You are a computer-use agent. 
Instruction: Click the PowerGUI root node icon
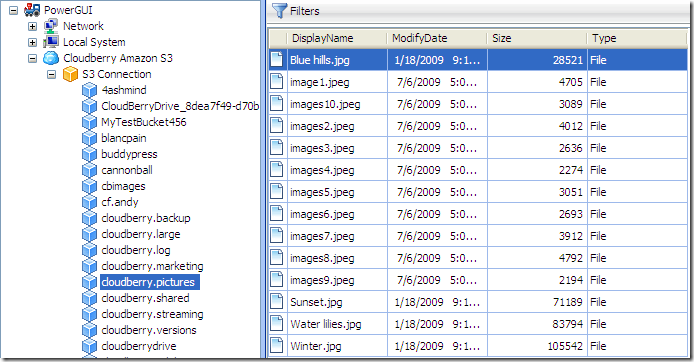[x=32, y=10]
